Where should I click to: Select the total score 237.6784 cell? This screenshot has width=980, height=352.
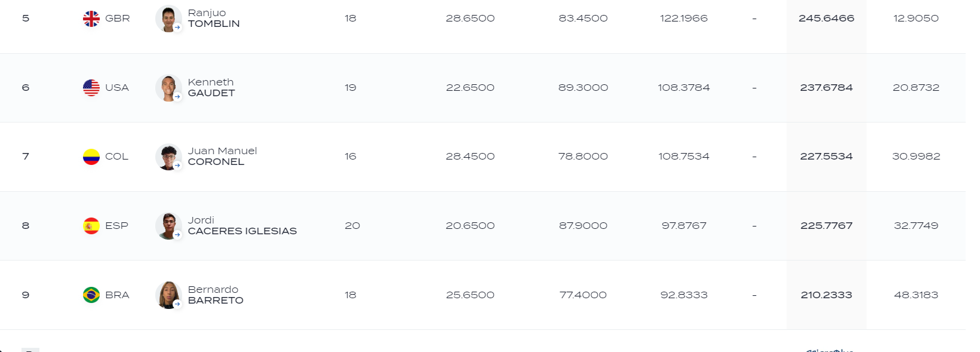826,88
